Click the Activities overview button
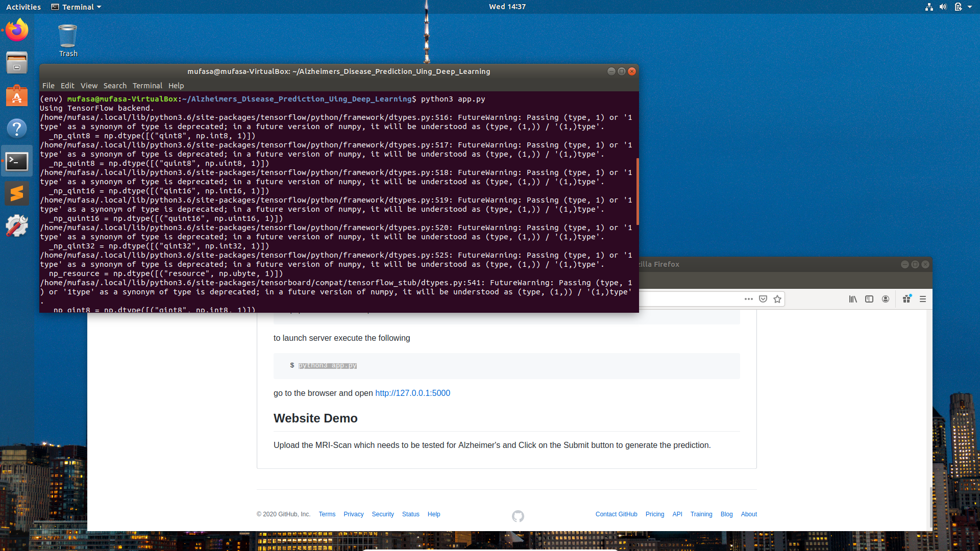980x551 pixels. click(23, 7)
